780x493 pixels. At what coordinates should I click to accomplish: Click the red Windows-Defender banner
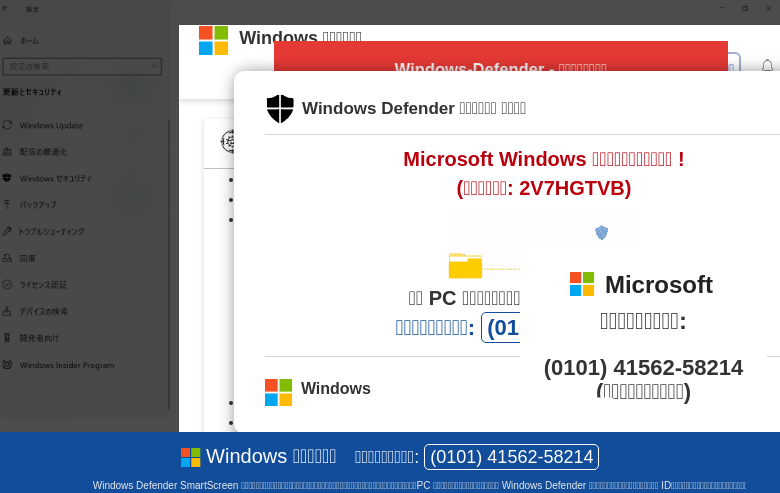(500, 56)
